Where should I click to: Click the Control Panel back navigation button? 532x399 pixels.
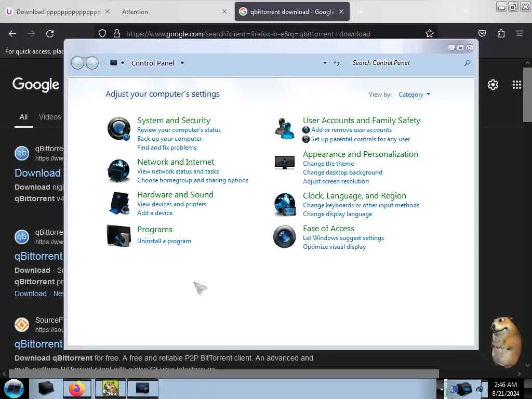click(x=77, y=63)
